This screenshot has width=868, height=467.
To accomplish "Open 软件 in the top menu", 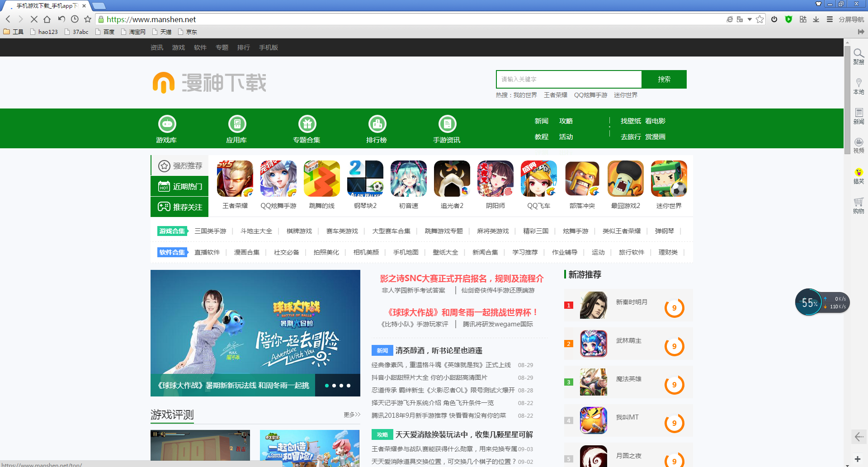I will (x=200, y=47).
